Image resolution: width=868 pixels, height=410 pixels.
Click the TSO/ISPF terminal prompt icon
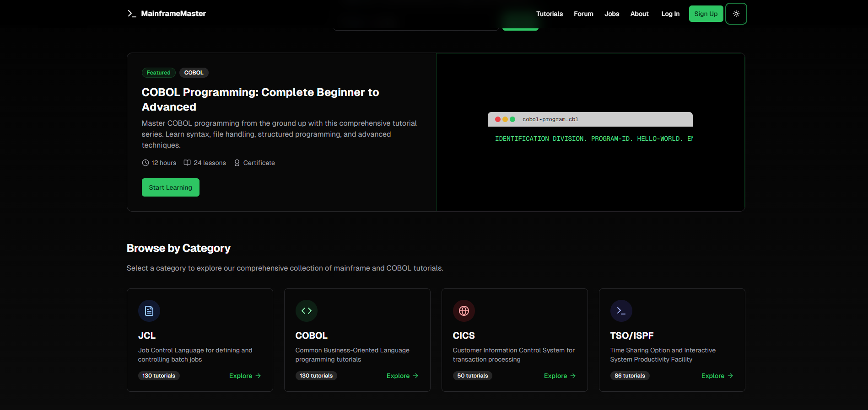coord(621,311)
